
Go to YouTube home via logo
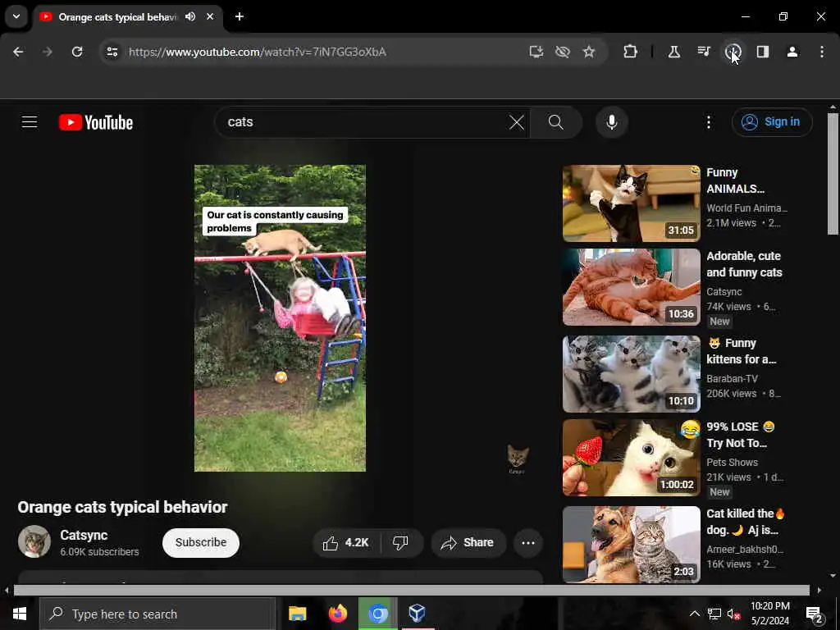pyautogui.click(x=96, y=122)
